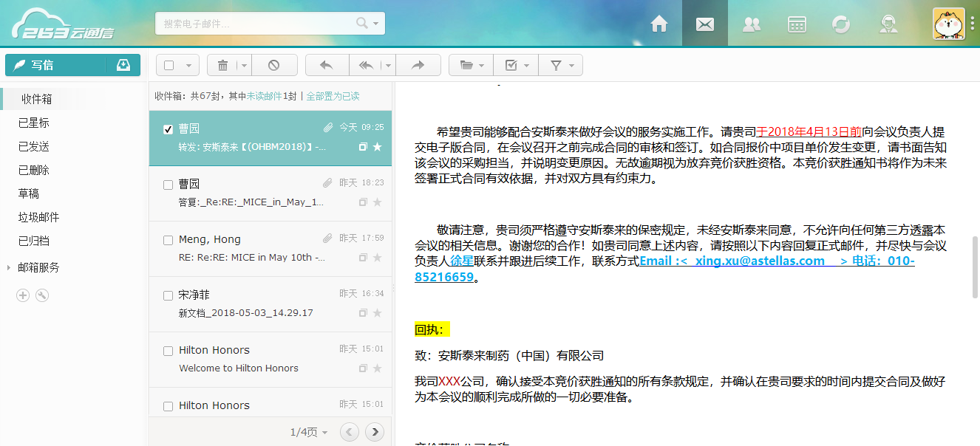
Task: Click the 全部置为已读 link
Action: click(333, 96)
